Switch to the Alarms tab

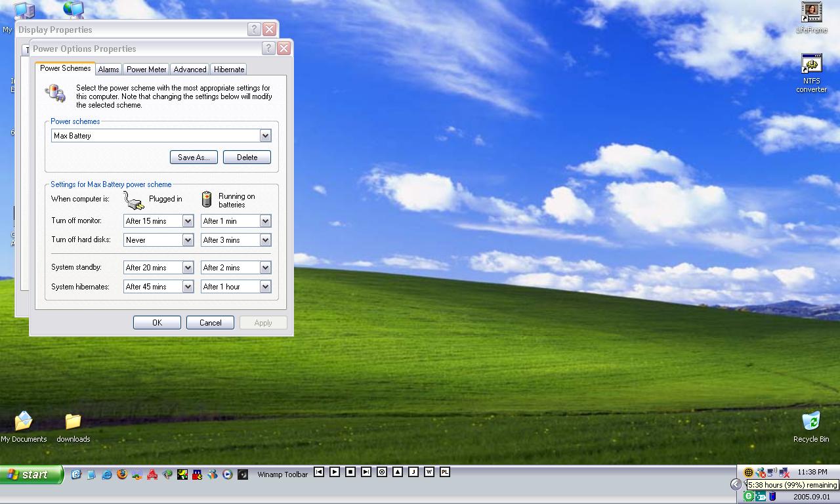point(108,70)
